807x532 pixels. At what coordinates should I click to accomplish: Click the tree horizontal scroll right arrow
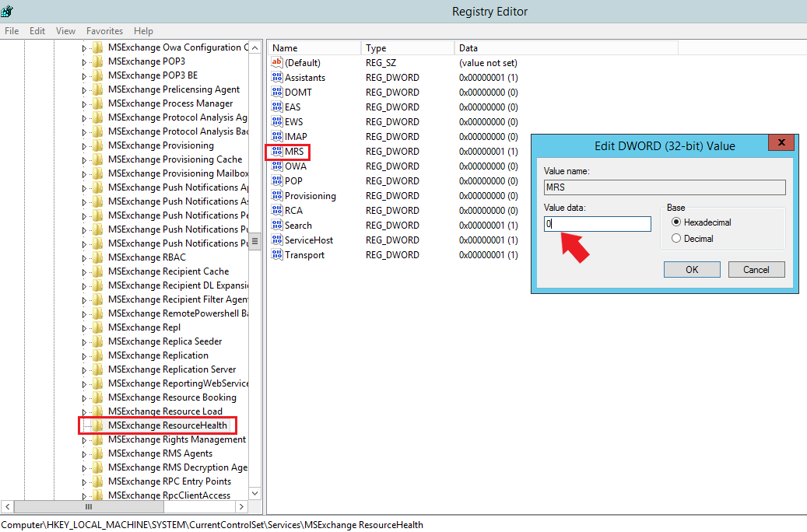(x=242, y=507)
